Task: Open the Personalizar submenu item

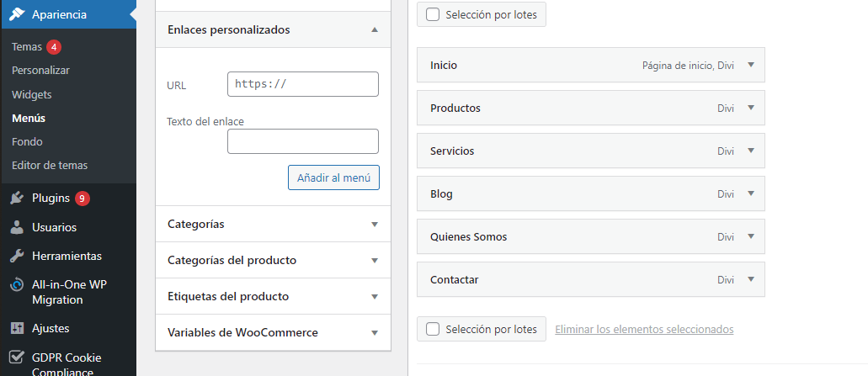Action: [x=40, y=71]
